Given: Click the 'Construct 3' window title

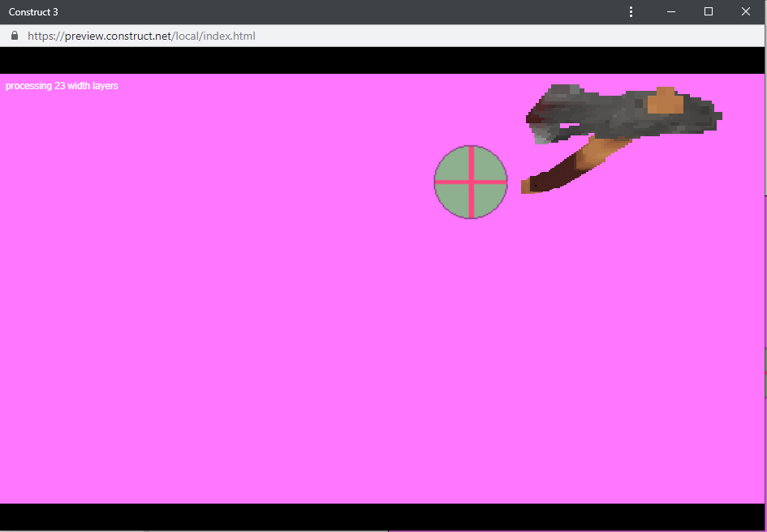Looking at the screenshot, I should point(33,11).
